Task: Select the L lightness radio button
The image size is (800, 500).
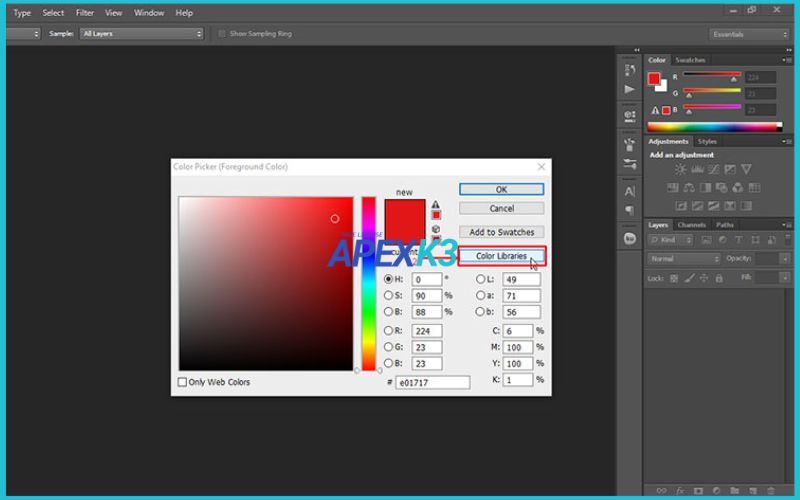Action: point(480,279)
